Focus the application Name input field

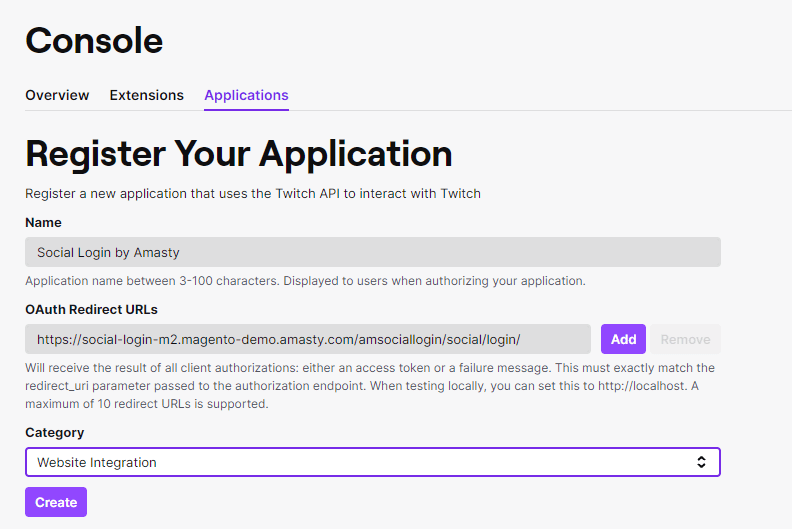[x=373, y=252]
